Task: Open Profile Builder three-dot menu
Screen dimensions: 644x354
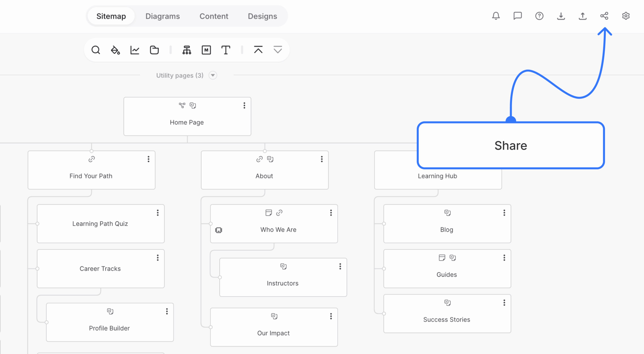Action: coord(167,311)
